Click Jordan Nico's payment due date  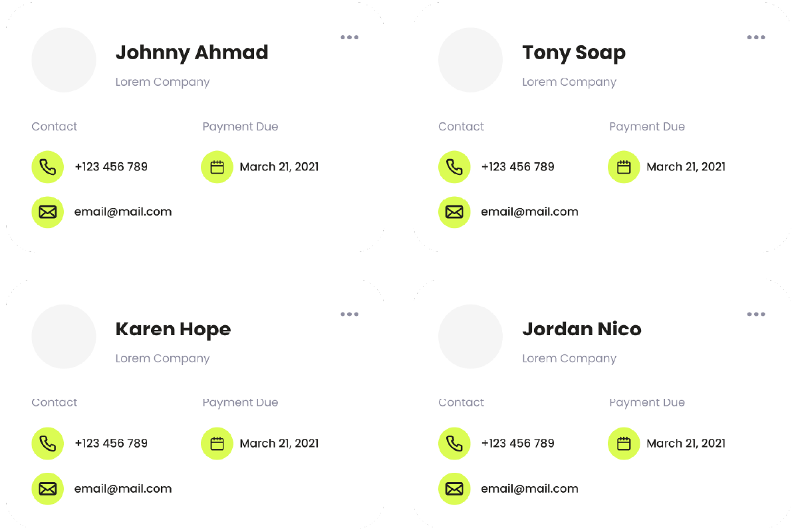pyautogui.click(x=686, y=444)
